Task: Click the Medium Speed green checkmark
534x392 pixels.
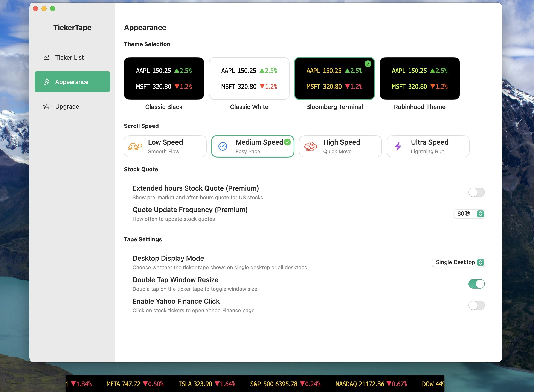Action: tap(287, 142)
